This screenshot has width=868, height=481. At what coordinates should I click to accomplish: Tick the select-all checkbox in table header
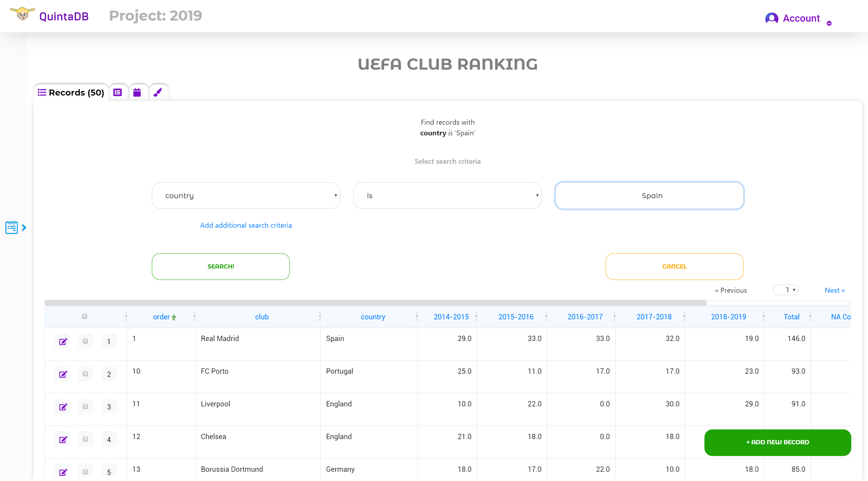(x=85, y=316)
